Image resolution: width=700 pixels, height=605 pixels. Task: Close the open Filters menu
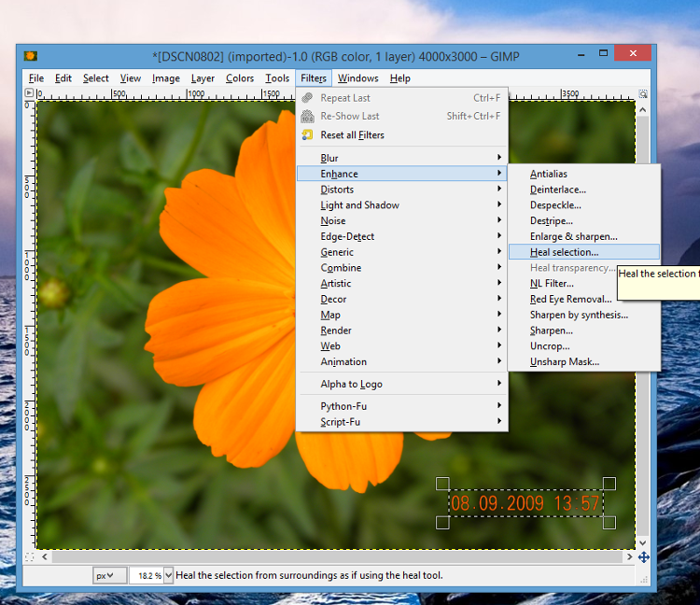tap(314, 78)
